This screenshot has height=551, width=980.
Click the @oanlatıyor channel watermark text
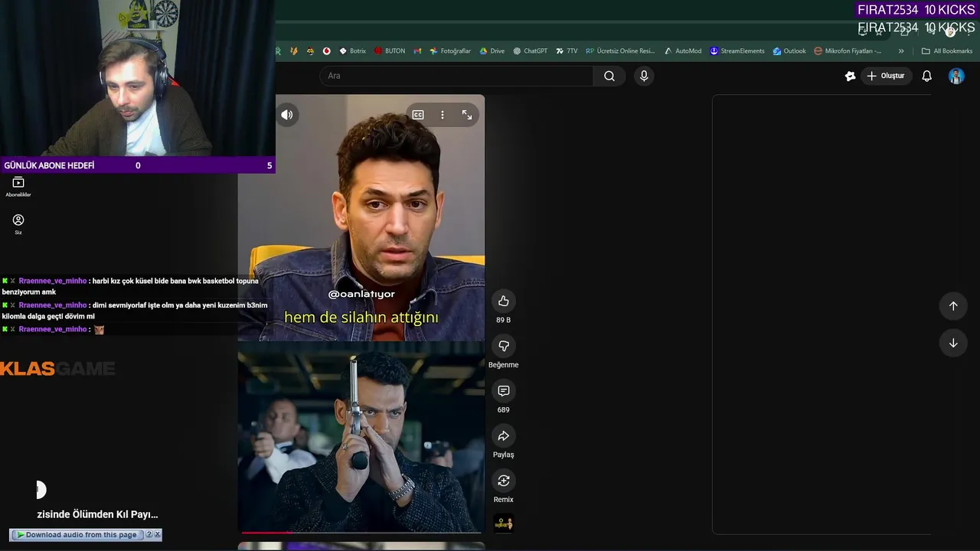coord(361,294)
